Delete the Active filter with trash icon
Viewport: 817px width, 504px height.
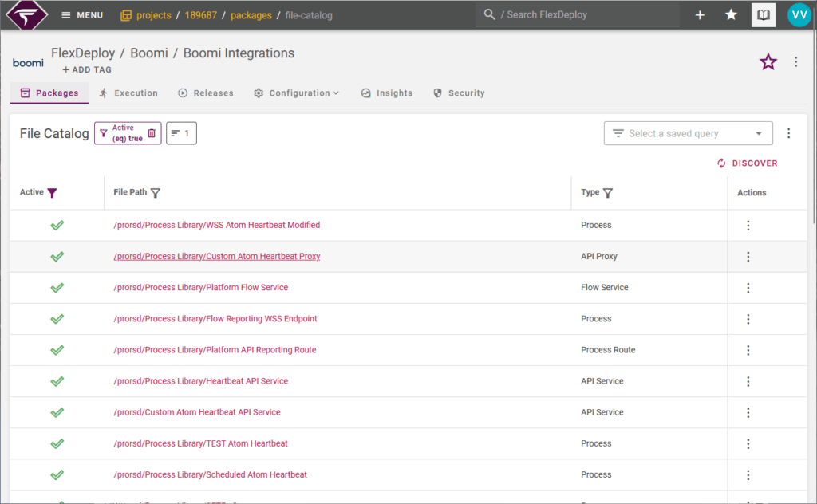[152, 133]
